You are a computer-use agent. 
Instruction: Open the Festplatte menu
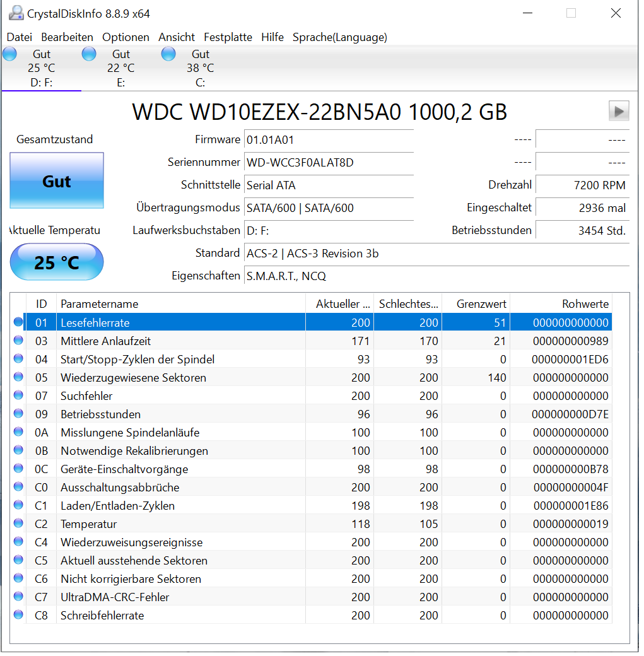[228, 37]
